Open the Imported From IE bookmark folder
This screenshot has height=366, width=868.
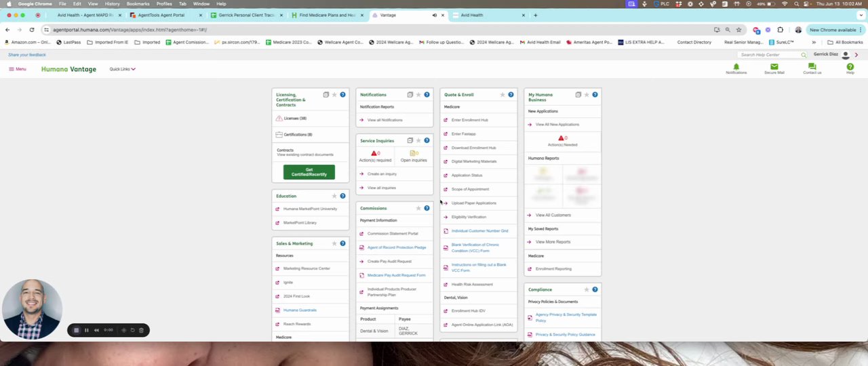107,42
